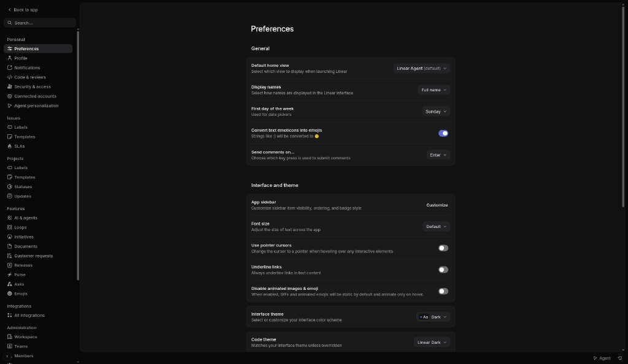Click the Notifications icon in sidebar
This screenshot has height=364, width=628.
pyautogui.click(x=10, y=67)
